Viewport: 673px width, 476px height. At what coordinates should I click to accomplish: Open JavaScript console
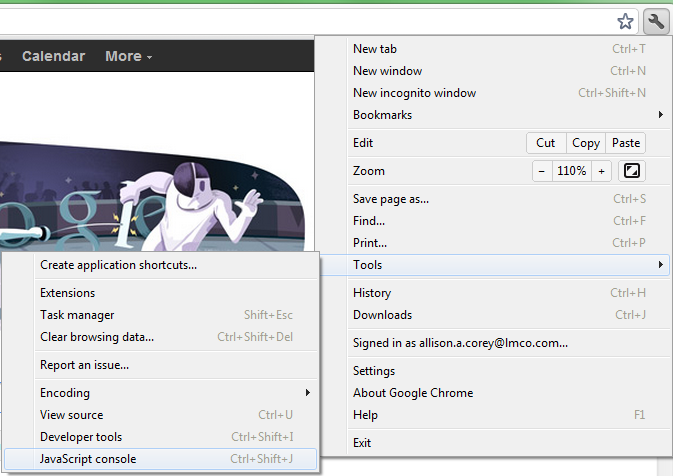point(161,459)
